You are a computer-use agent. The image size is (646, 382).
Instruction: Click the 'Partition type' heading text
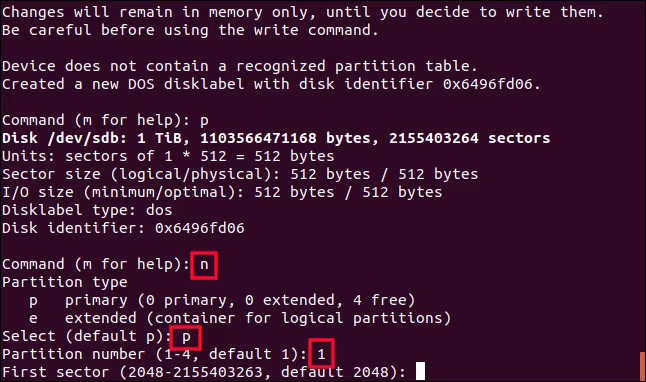coord(65,282)
